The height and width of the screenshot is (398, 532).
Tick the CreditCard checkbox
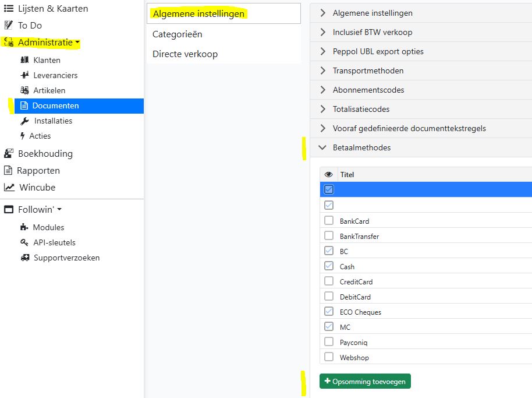coord(329,281)
